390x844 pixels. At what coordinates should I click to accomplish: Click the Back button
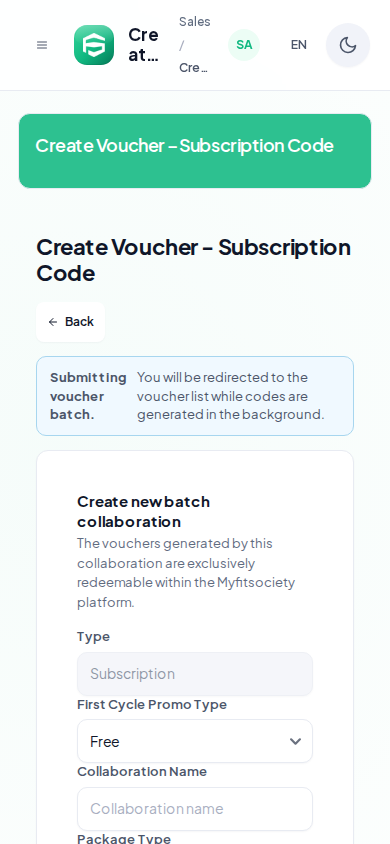click(70, 322)
